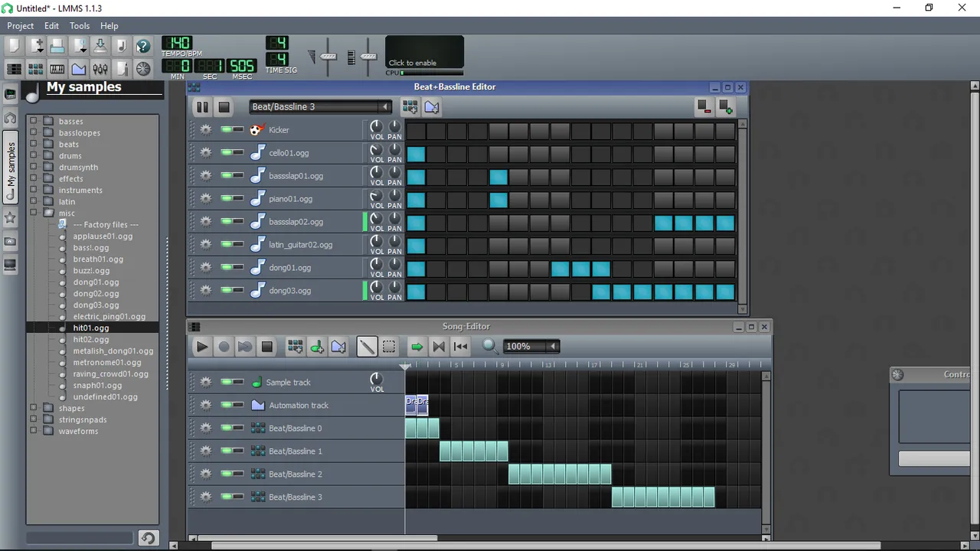Screen dimensions: 980x551
Task: Mute the cello01.ogg track
Action: tap(227, 152)
